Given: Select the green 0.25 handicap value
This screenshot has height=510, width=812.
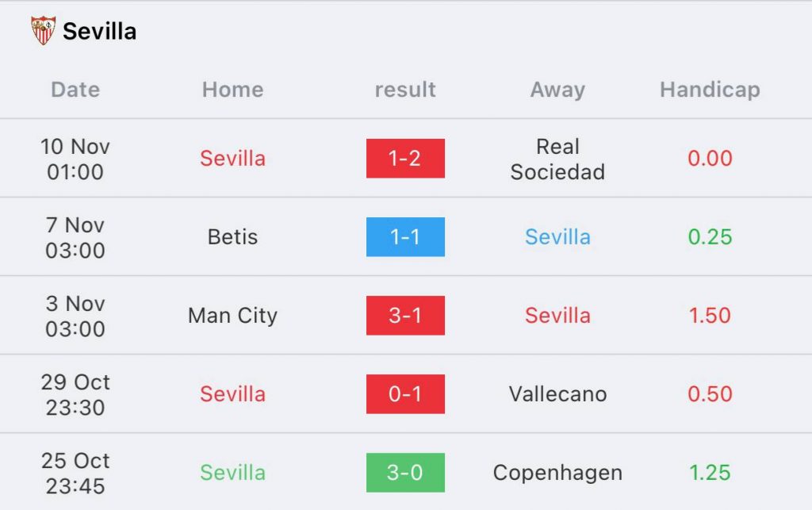Looking at the screenshot, I should pos(710,237).
